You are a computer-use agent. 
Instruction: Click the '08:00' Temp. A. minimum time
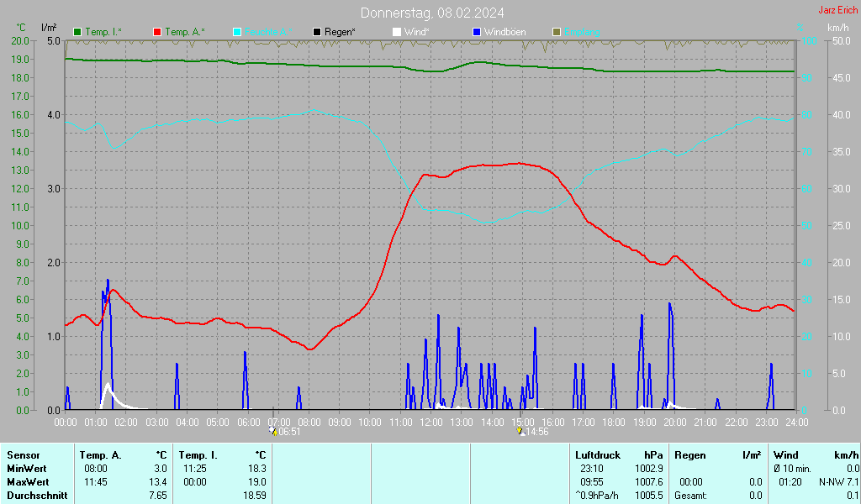tap(96, 469)
